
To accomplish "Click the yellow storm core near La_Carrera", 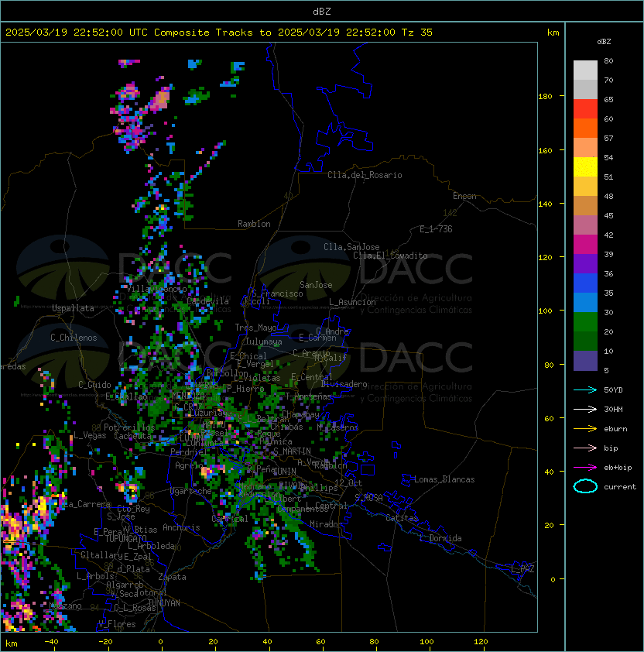I will 42,506.
